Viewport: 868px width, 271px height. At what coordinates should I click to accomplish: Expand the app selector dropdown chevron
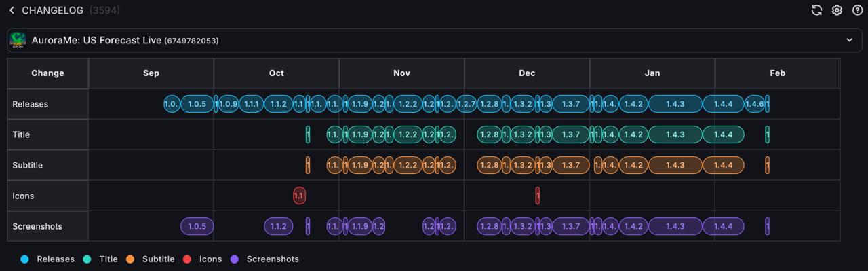849,40
